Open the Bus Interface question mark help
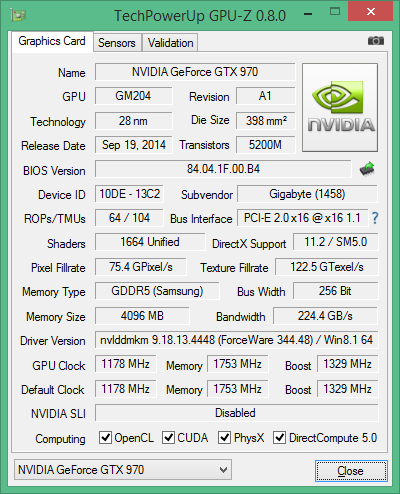 [x=375, y=218]
